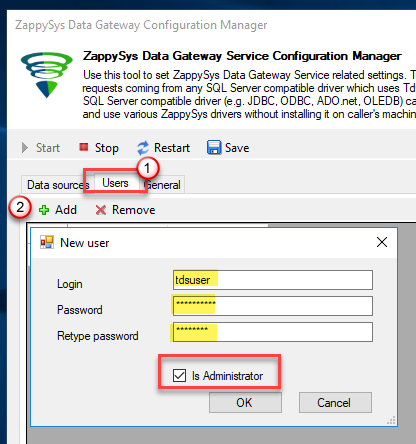Click the ZappySys tornado logo
Viewport: 416px width, 444px height.
point(47,75)
